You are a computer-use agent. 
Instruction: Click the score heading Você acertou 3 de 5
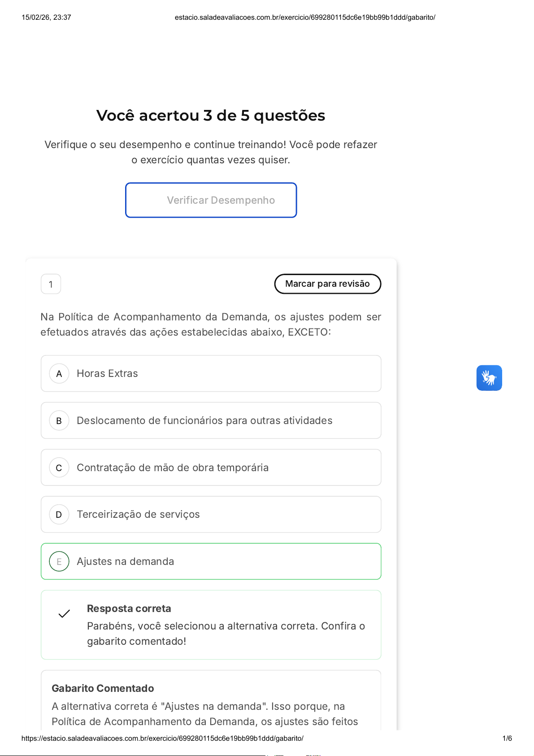211,116
